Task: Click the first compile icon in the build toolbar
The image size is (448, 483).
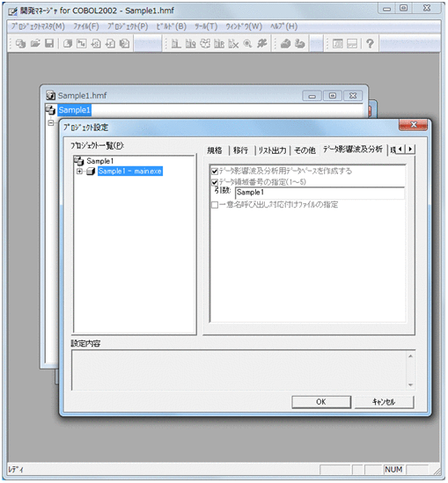Action: pyautogui.click(x=176, y=44)
